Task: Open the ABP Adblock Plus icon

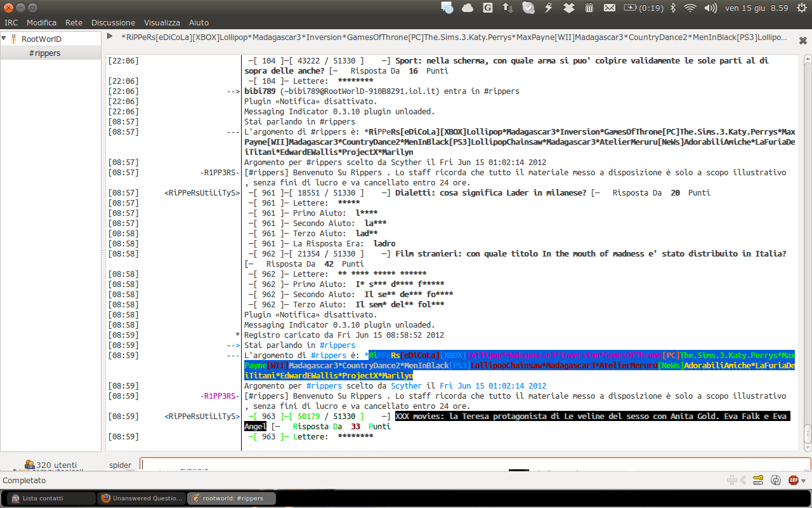Action: (793, 481)
